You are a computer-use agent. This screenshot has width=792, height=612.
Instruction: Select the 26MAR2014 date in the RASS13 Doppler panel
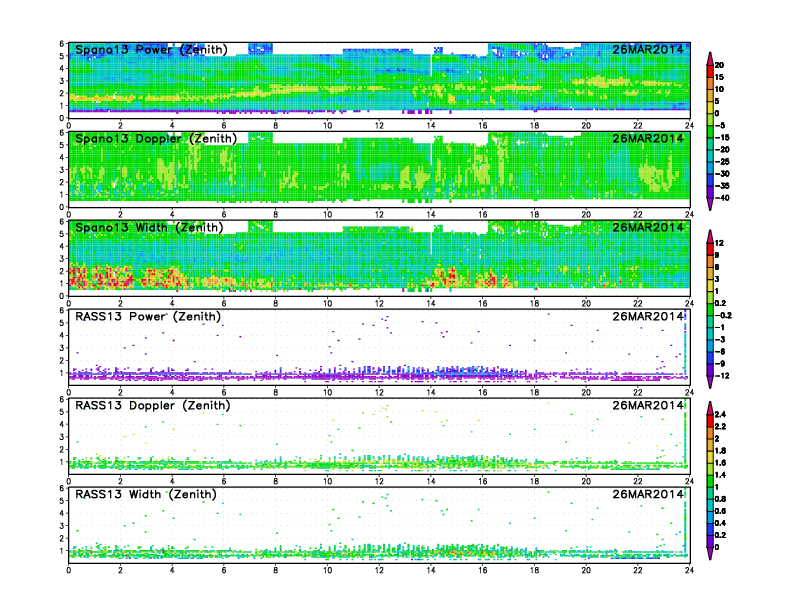pos(648,405)
